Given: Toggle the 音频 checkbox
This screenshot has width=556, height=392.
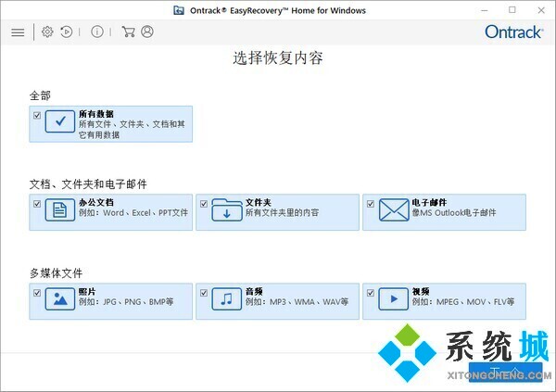Looking at the screenshot, I should click(204, 293).
